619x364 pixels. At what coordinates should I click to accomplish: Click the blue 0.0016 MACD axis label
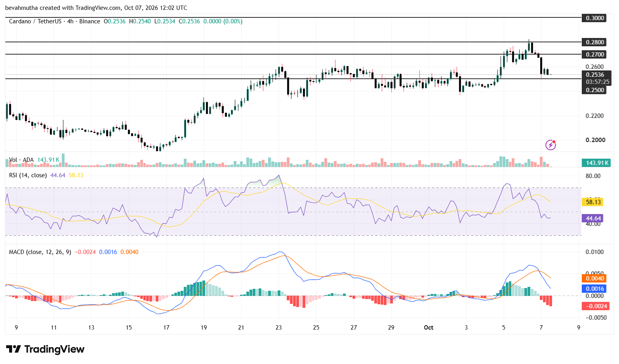(594, 288)
